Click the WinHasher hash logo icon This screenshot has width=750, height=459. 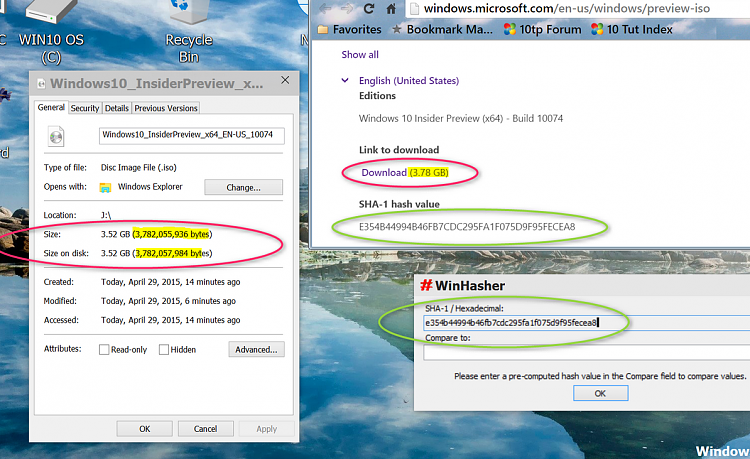(x=426, y=285)
